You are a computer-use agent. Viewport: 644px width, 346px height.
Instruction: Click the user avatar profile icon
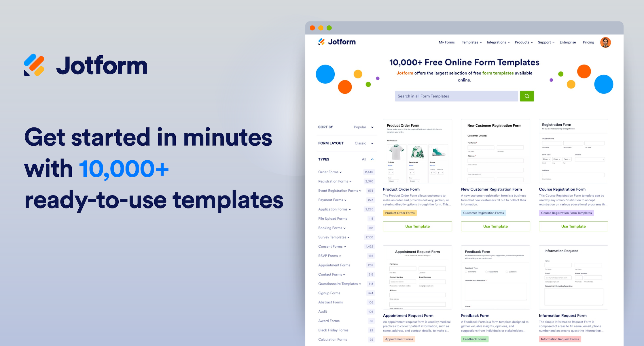point(605,43)
